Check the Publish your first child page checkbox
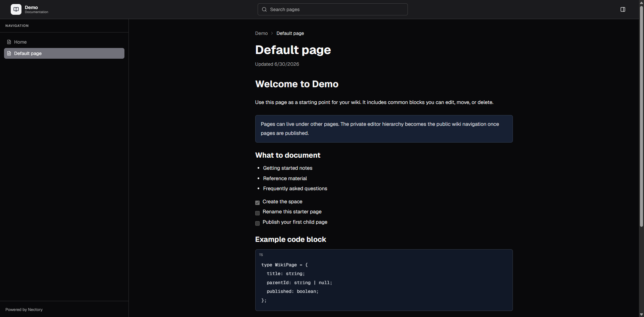 (257, 223)
